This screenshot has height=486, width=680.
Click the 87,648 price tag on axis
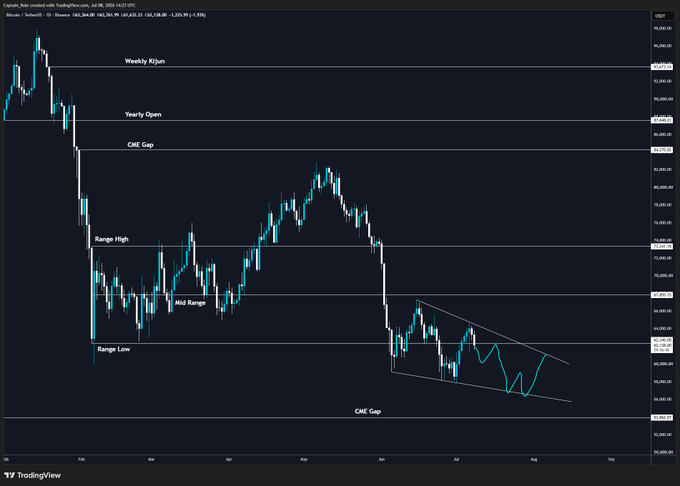pos(662,120)
